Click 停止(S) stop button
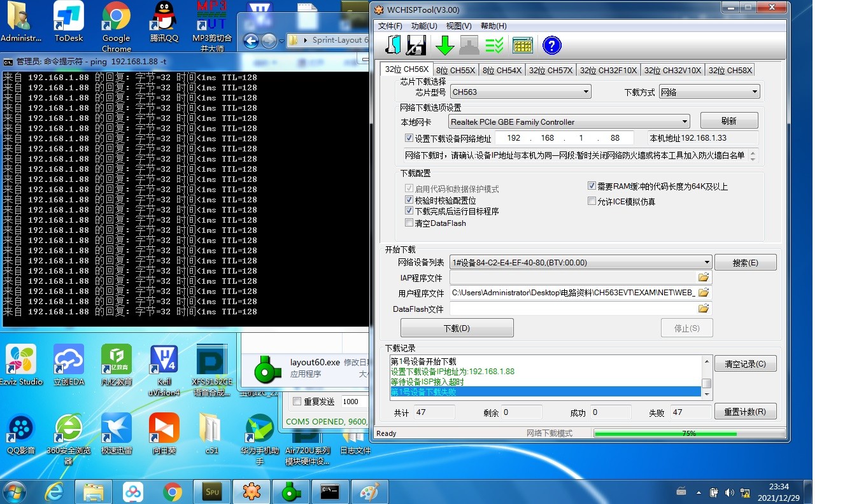 pyautogui.click(x=686, y=328)
